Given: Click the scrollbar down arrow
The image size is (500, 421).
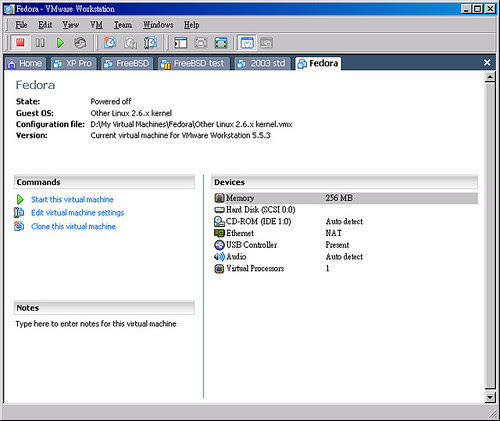Looking at the screenshot, I should point(490,397).
